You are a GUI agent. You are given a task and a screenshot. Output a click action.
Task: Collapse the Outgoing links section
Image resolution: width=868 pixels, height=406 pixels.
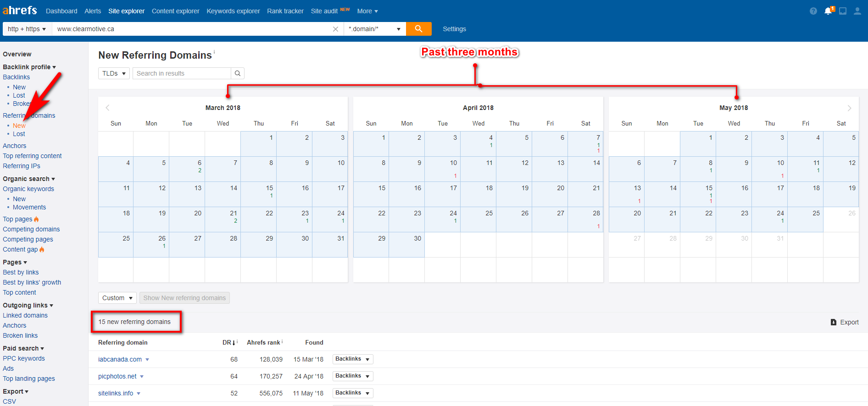click(x=28, y=305)
